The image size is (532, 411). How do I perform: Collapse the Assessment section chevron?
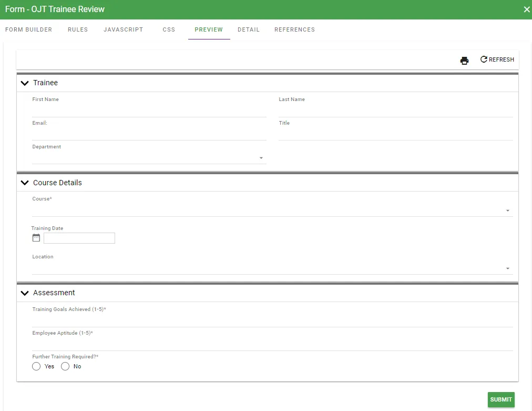[x=24, y=293]
